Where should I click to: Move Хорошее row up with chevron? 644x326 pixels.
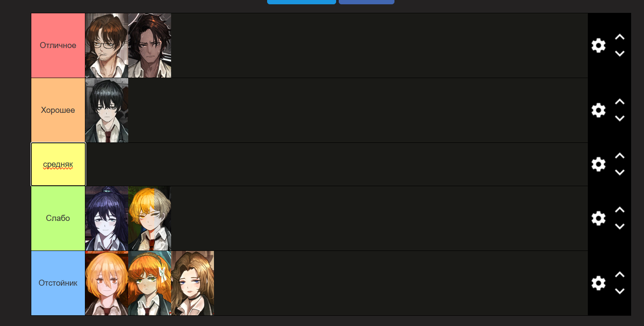(620, 102)
